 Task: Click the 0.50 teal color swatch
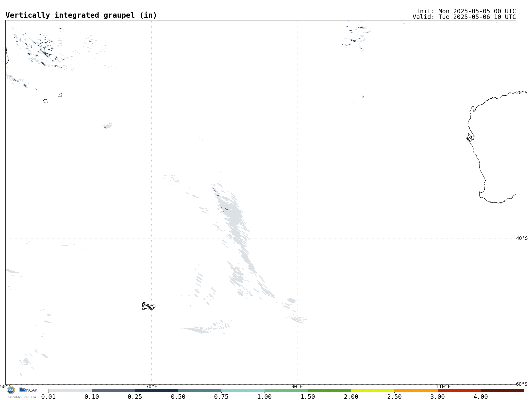pyautogui.click(x=200, y=391)
